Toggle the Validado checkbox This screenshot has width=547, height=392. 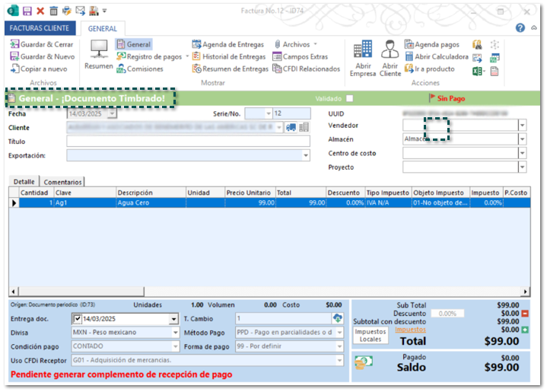click(349, 98)
